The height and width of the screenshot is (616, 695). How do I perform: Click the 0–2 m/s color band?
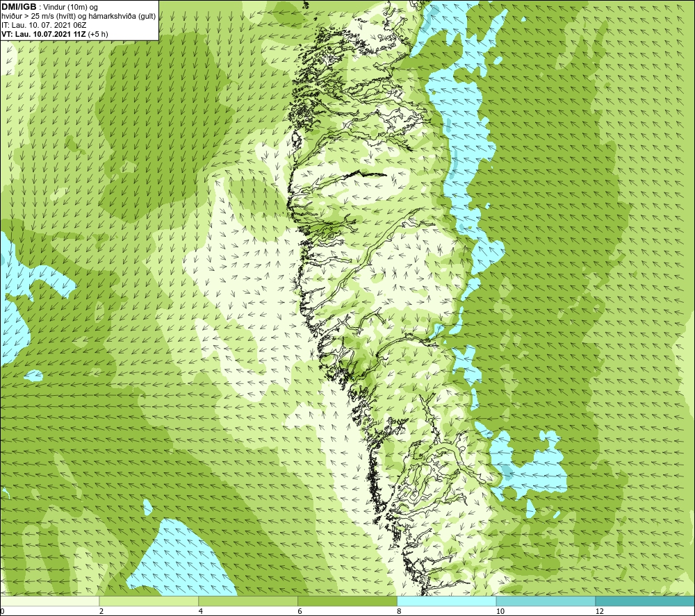click(49, 601)
